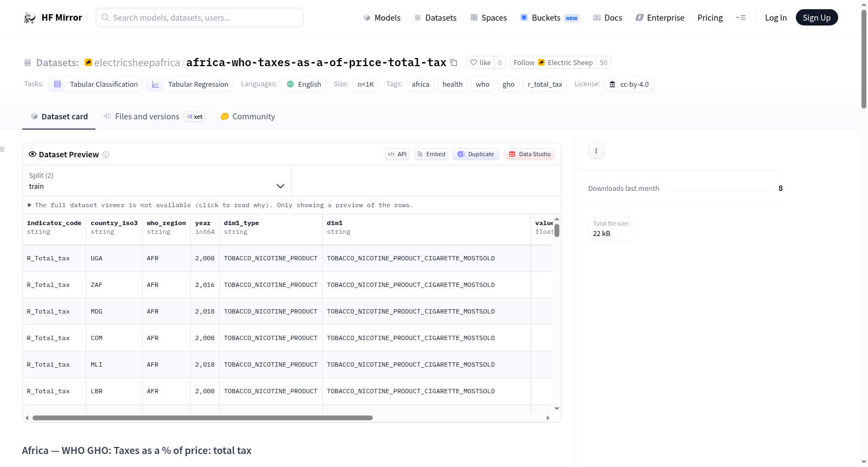The image size is (868, 467).
Task: Click the UGA country cell
Action: point(114,258)
